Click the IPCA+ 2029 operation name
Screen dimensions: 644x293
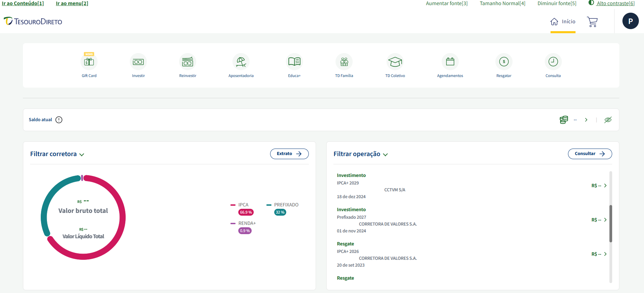click(x=348, y=183)
